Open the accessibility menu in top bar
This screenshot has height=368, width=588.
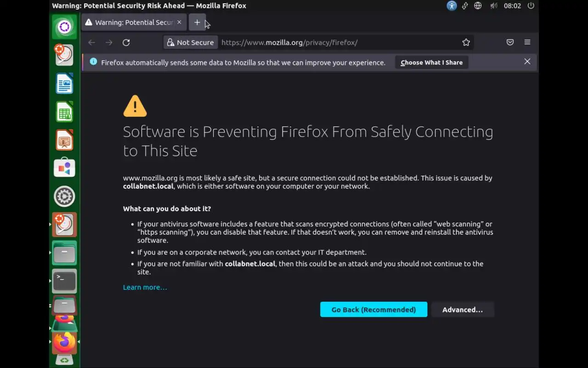point(452,6)
